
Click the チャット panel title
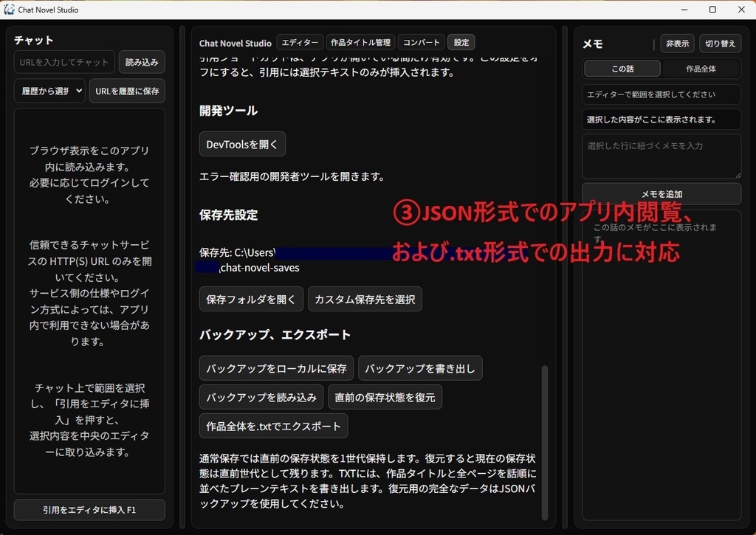[34, 40]
